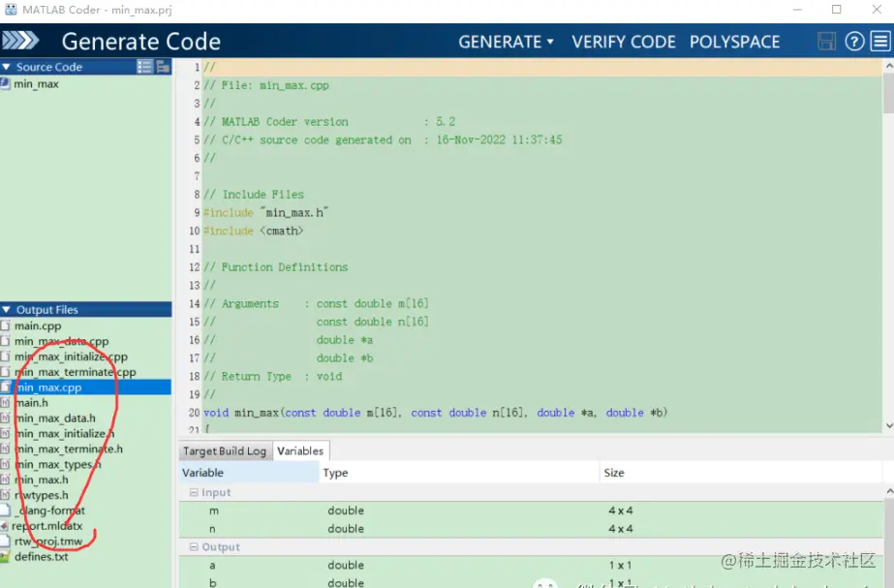Click the save project disk icon
894x588 pixels.
[826, 41]
